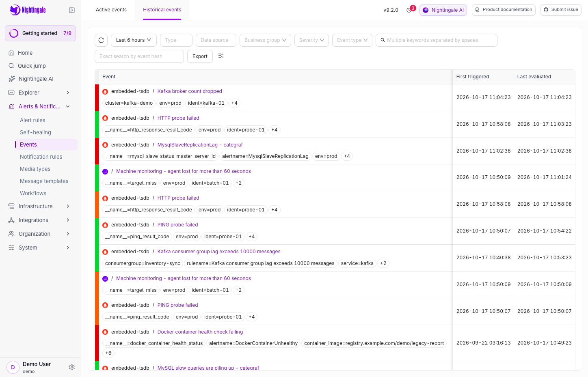
Task: Go to Notification rules
Action: (41, 157)
